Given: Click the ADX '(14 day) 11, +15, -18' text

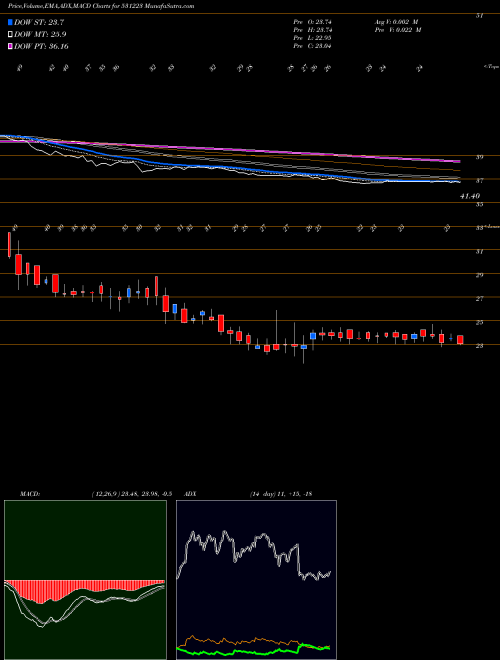Looking at the screenshot, I should click(281, 494).
